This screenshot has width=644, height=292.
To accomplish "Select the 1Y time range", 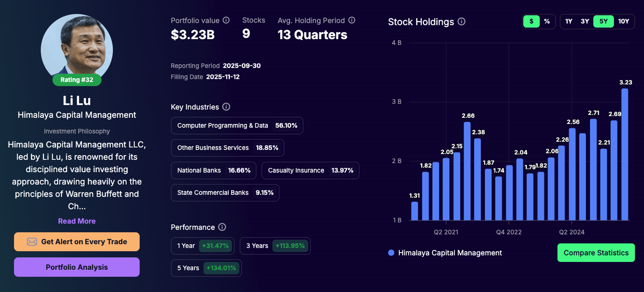I will point(569,21).
